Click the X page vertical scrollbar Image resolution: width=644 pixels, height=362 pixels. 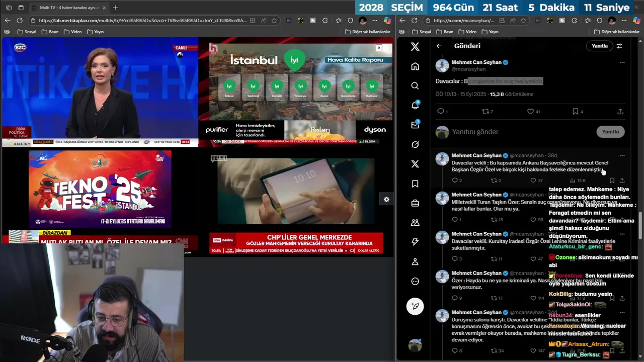[x=640, y=226]
